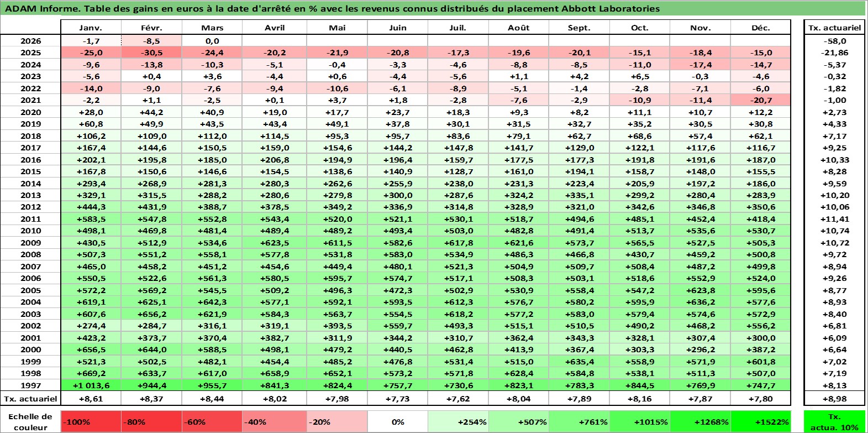The width and height of the screenshot is (868, 433).
Task: Select the +106,2 cell for Janv. 2018
Action: pyautogui.click(x=91, y=136)
